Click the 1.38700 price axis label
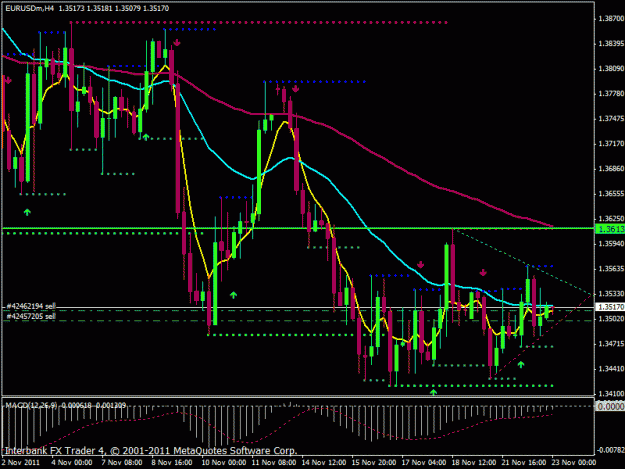The height and width of the screenshot is (469, 625). click(x=611, y=18)
